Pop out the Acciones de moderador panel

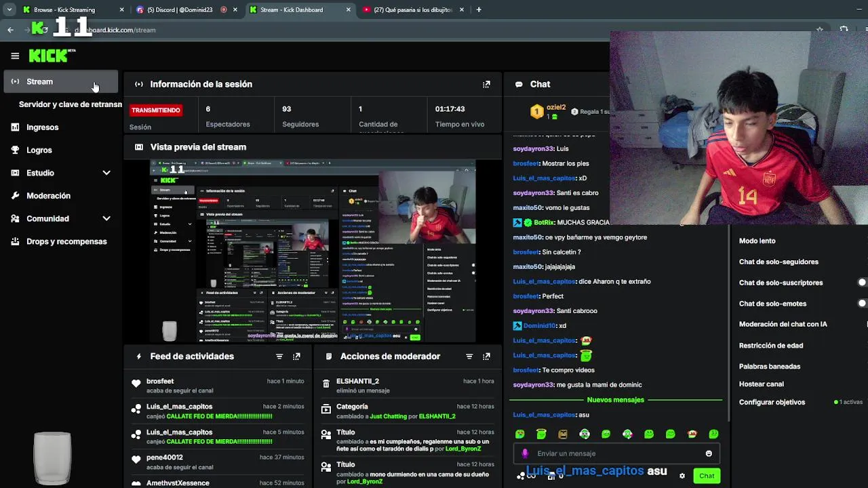486,356
